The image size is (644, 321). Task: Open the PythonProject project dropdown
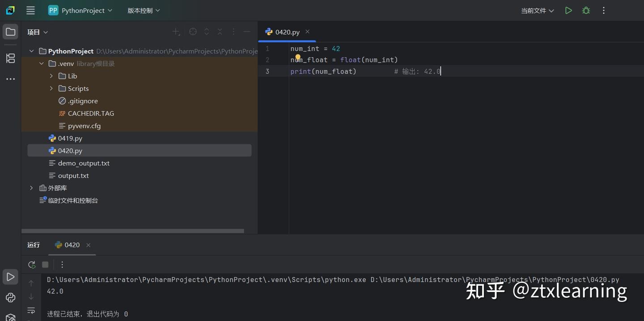click(x=80, y=10)
